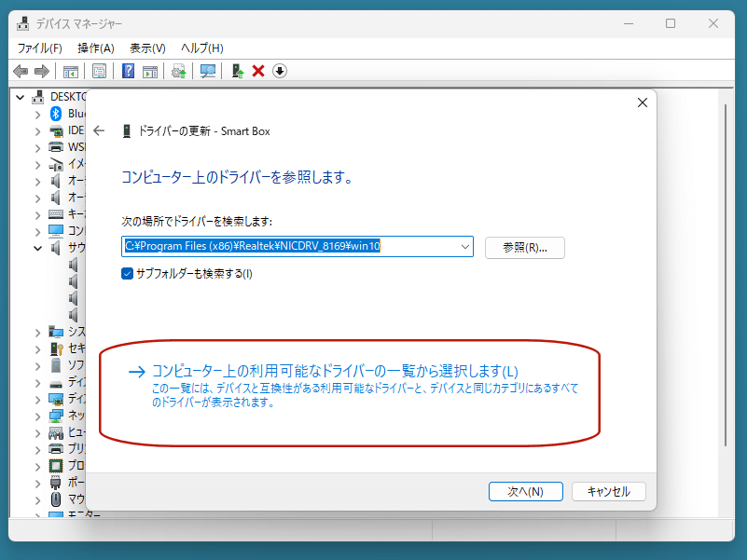Click the キャンセル button
The image size is (747, 560).
click(x=608, y=491)
